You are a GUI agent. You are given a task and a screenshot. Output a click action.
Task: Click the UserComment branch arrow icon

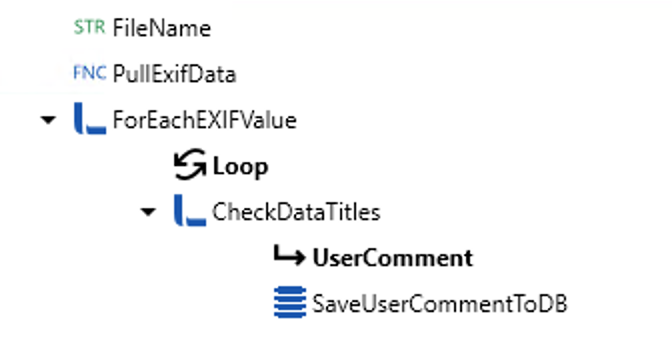pos(289,256)
